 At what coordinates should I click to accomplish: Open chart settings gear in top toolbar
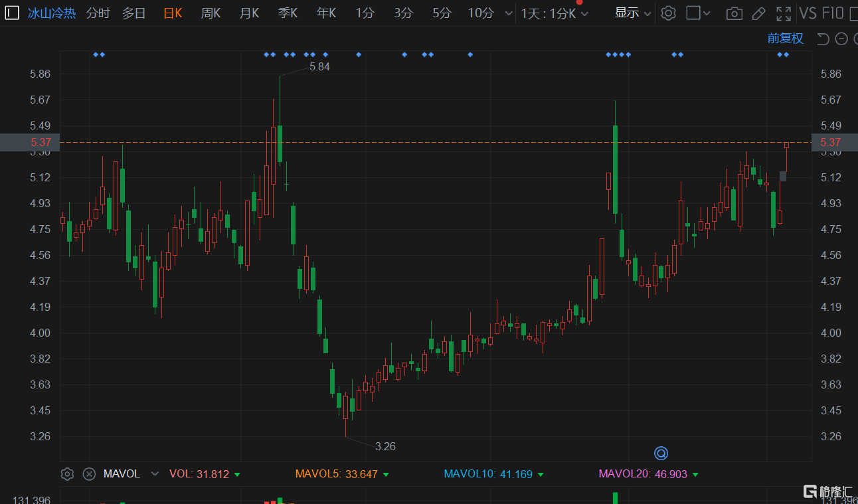pyautogui.click(x=669, y=13)
